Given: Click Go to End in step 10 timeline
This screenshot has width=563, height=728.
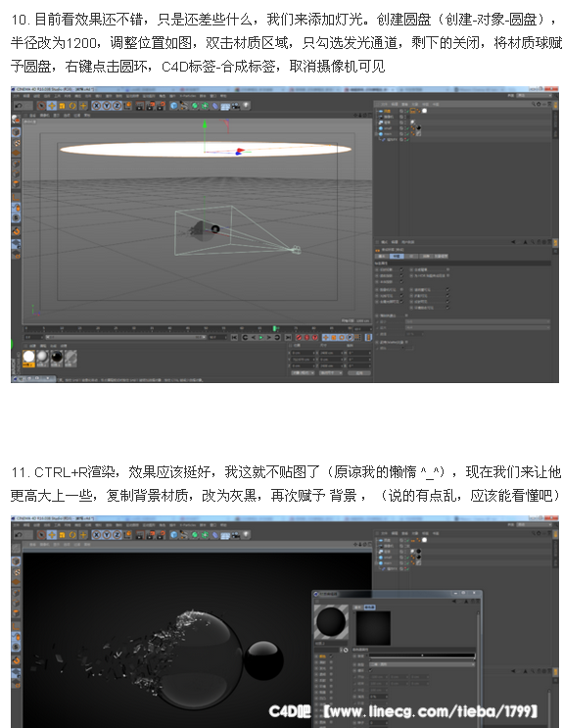Looking at the screenshot, I should 288,337.
